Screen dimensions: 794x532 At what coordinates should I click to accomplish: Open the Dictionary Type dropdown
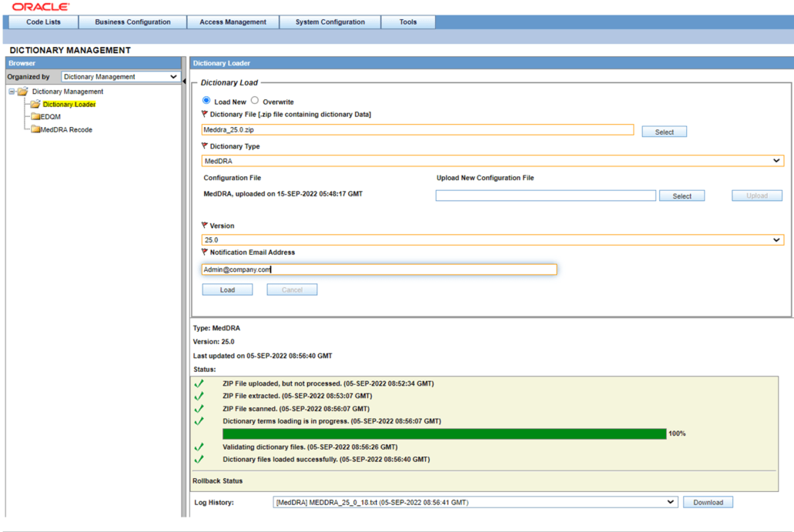493,161
